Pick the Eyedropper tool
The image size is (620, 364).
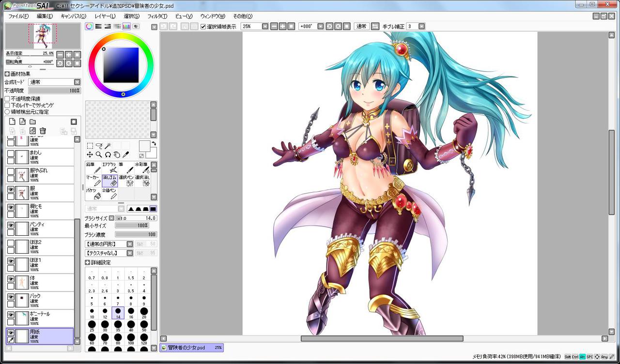(125, 154)
